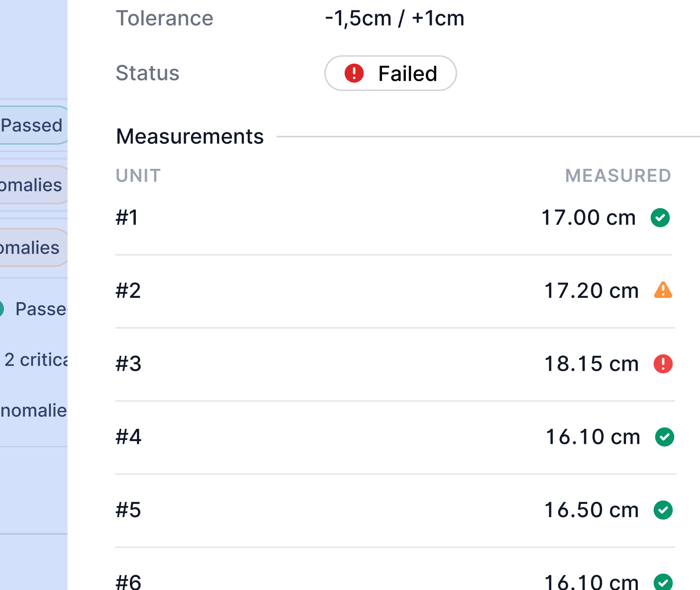Click the Tolerance value -1,5cm / +1cm
This screenshot has width=700, height=590.
click(x=394, y=18)
